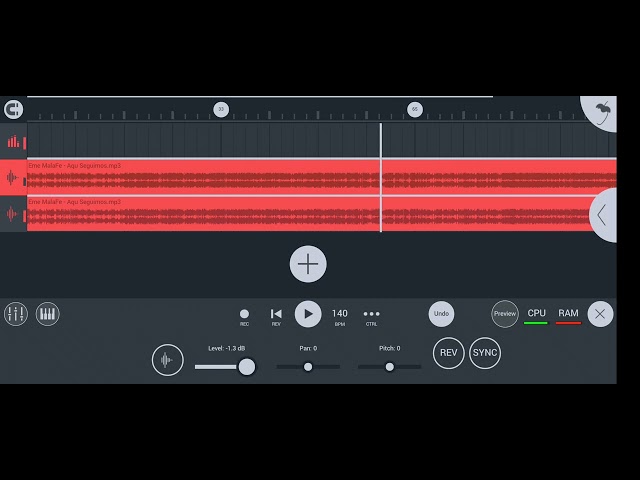Click the Level: -1.3 dB label

point(227,348)
